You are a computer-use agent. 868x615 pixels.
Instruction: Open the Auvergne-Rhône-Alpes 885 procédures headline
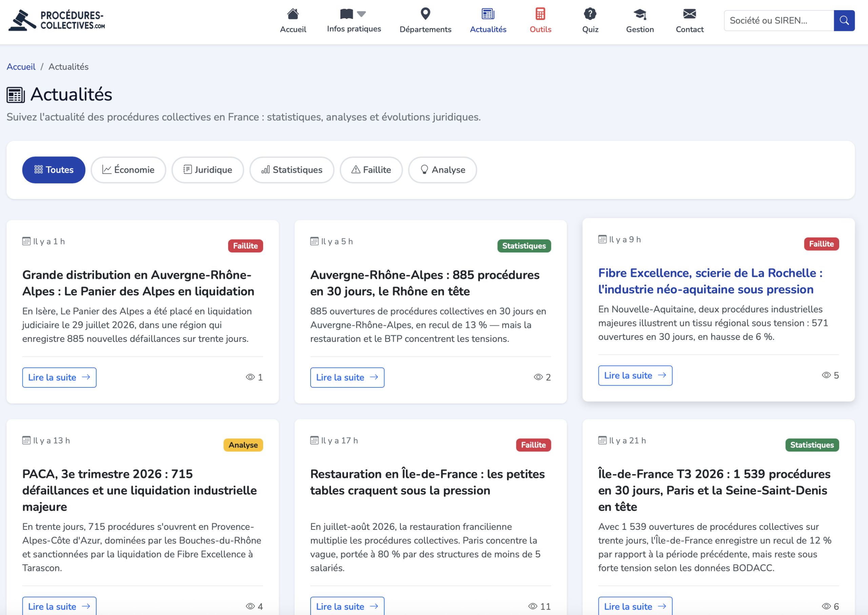[425, 283]
